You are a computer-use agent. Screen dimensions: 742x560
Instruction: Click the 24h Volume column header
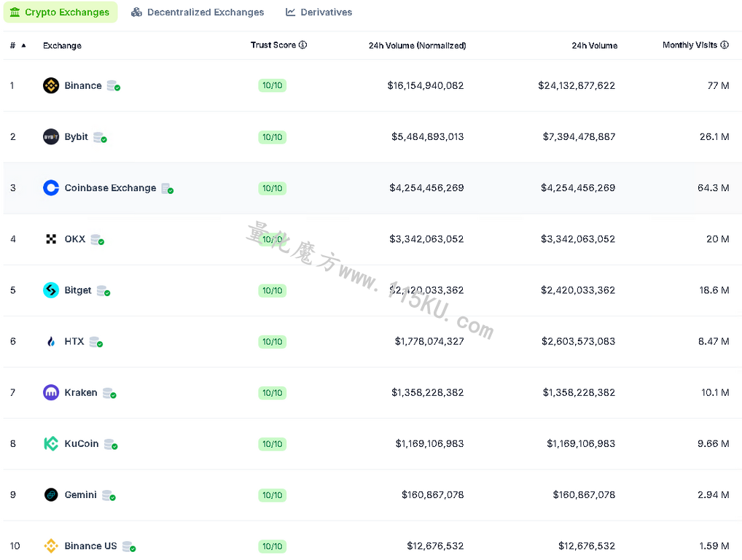(594, 45)
